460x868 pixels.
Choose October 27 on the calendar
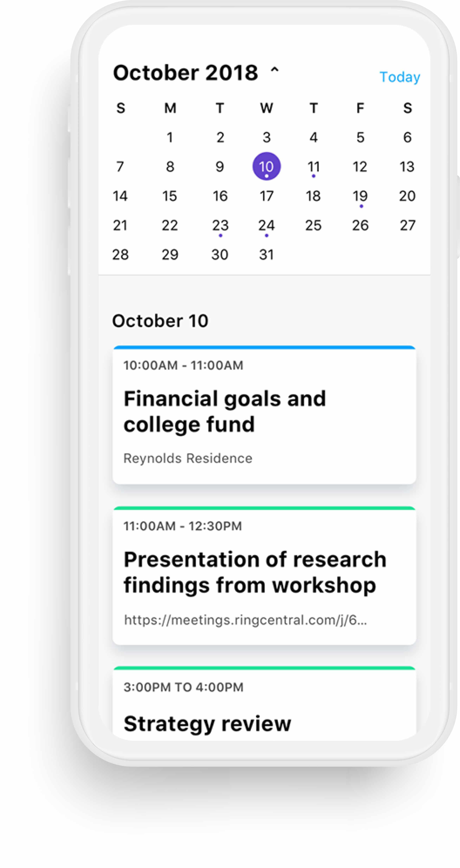point(407,225)
